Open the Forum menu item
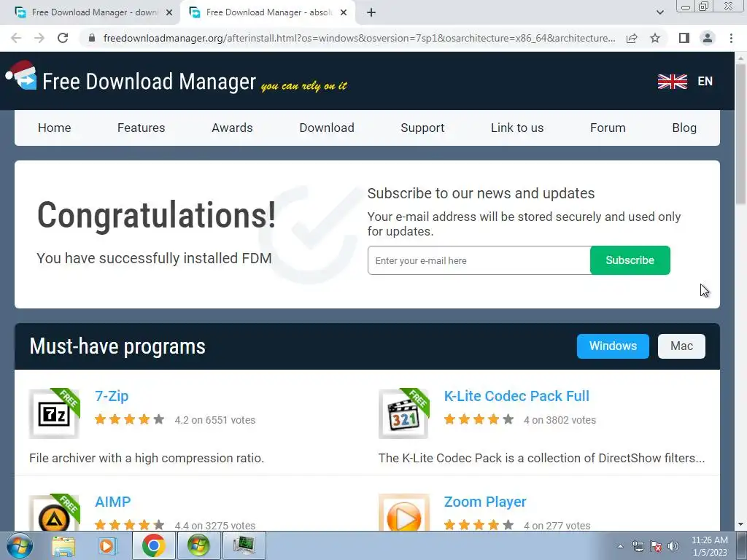This screenshot has width=747, height=560. (x=608, y=128)
